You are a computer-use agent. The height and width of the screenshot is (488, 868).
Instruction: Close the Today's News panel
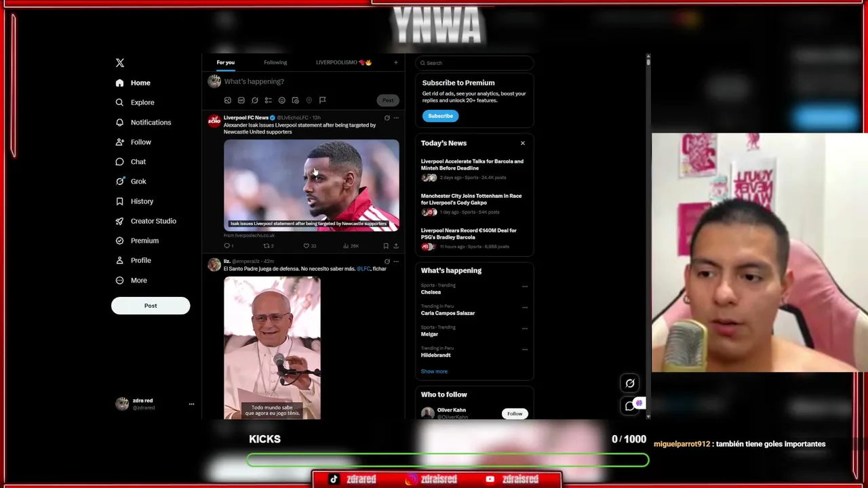523,143
